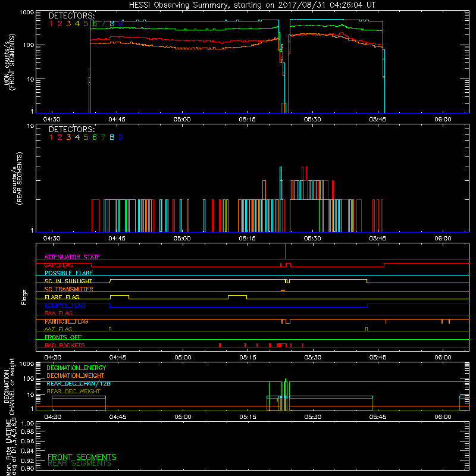This screenshot has width=476, height=476.
Task: Click the BAD_PACKETS flag label
Action: click(x=65, y=345)
